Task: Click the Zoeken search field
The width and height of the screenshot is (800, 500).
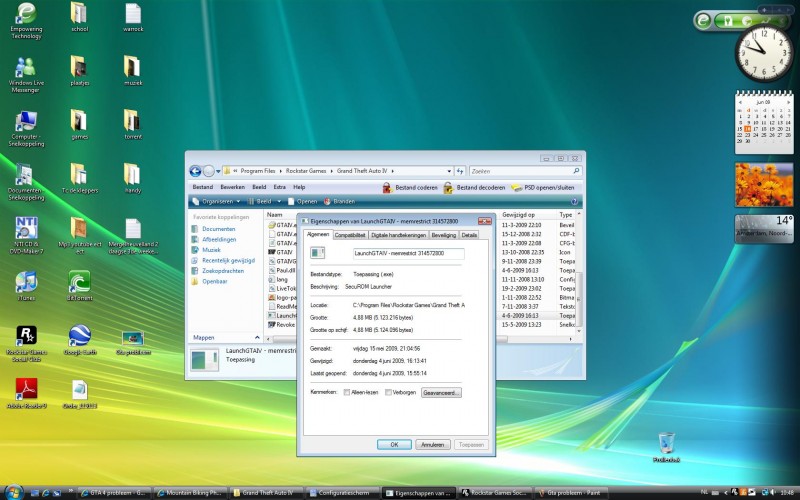Action: (525, 171)
